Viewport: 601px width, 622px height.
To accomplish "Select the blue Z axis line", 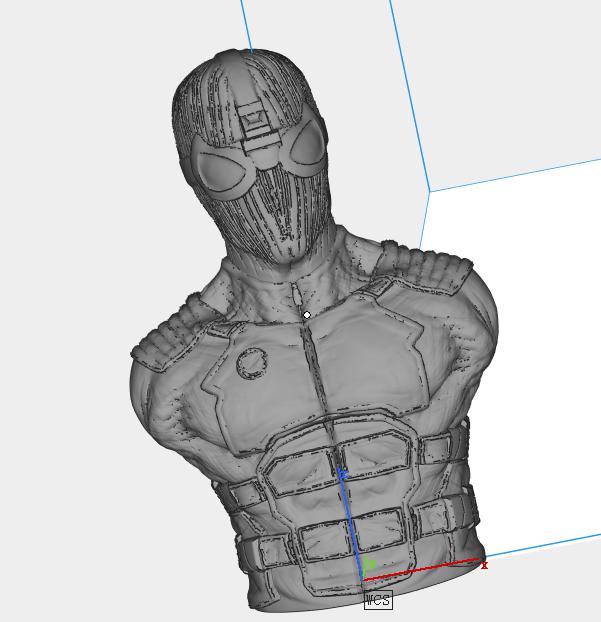I will (x=350, y=524).
